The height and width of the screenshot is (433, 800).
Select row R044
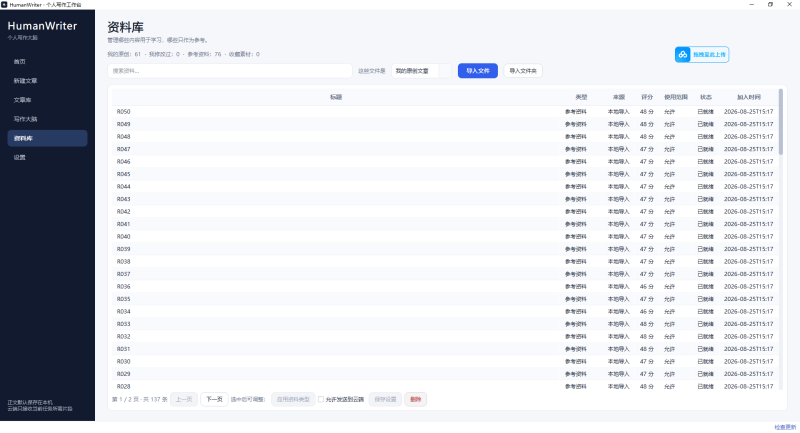pyautogui.click(x=445, y=187)
